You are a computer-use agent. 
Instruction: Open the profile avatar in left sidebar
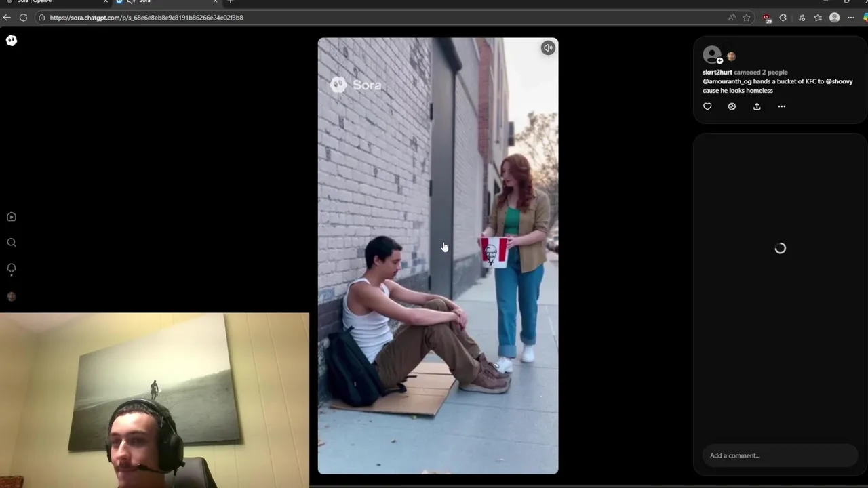[12, 296]
